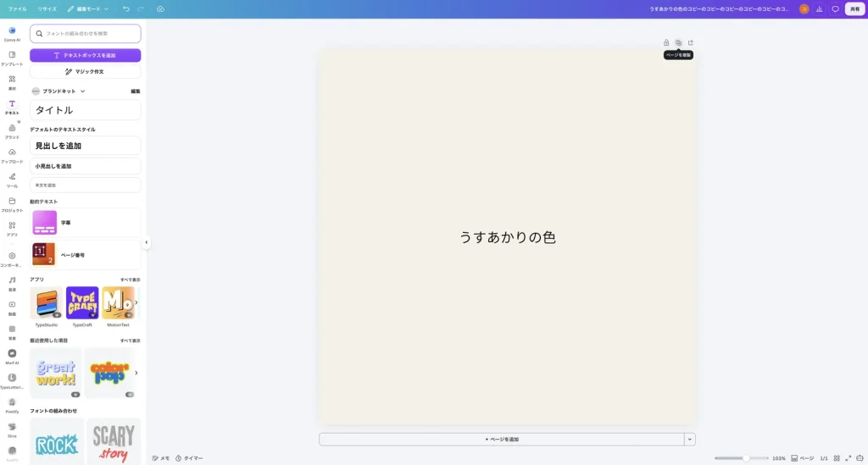Select the テキスト (text) sidebar tab
Image resolution: width=868 pixels, height=465 pixels.
tap(12, 107)
